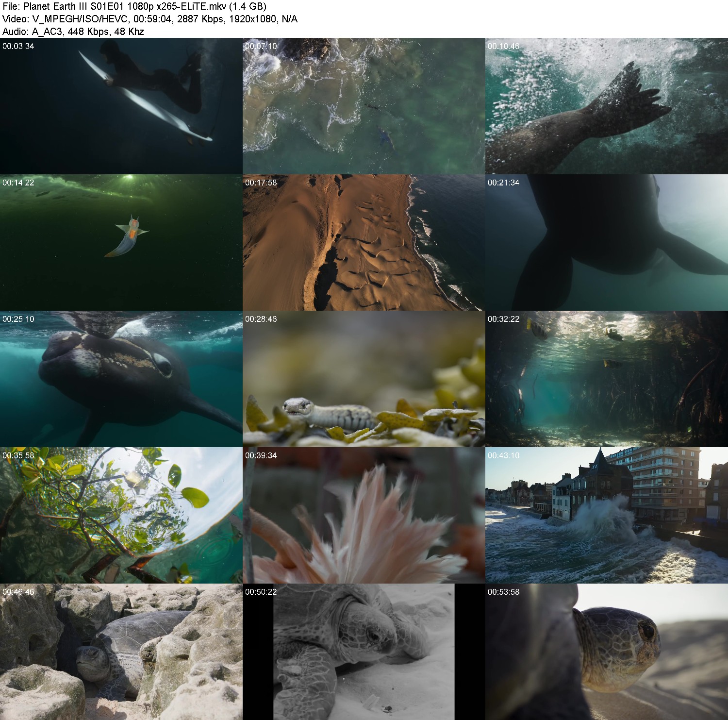The height and width of the screenshot is (720, 728).
Task: Click the timestamp 00:25:10
Action: click(x=18, y=319)
